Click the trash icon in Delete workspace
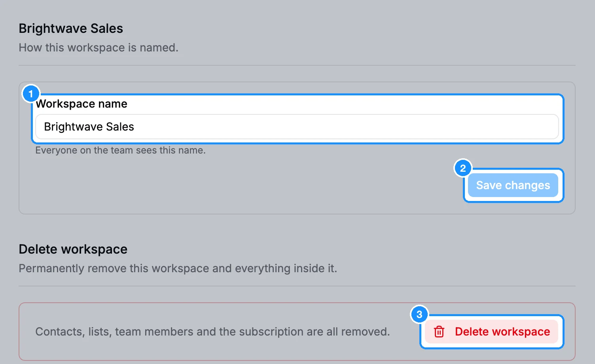 click(x=439, y=332)
